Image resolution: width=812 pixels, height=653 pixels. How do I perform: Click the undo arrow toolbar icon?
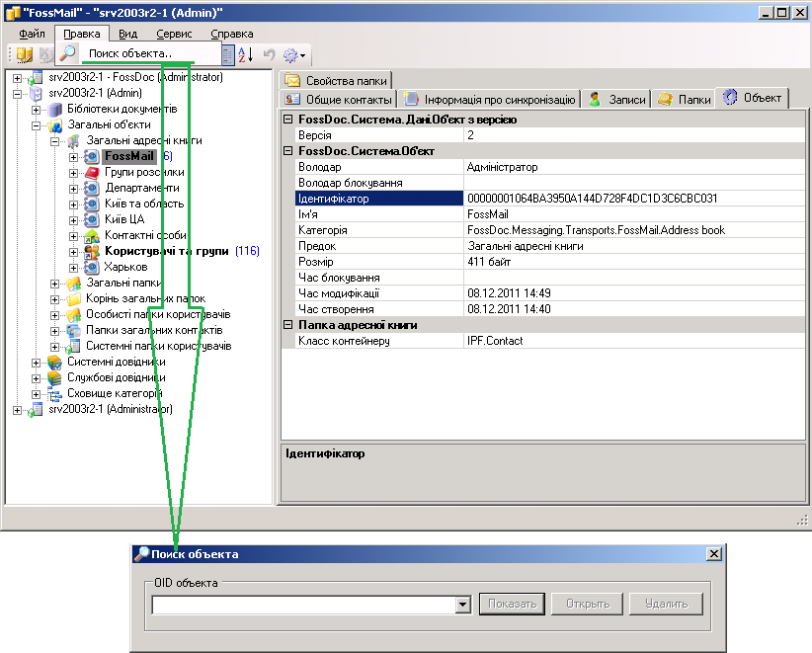[268, 54]
